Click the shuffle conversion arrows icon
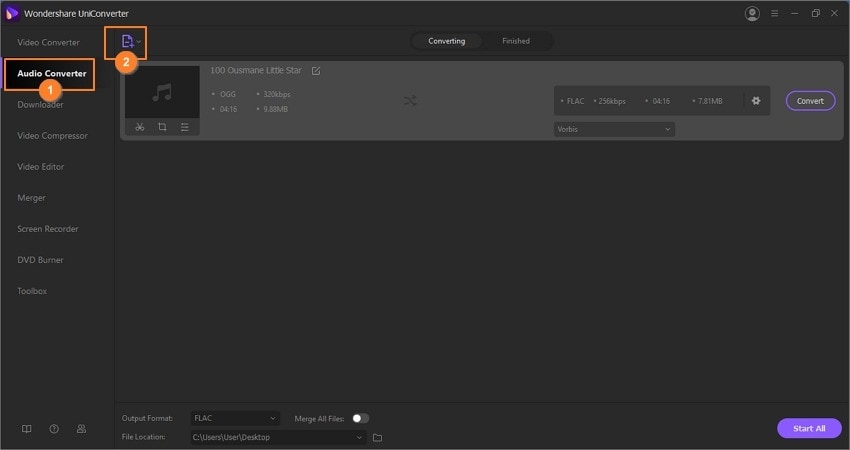Image resolution: width=850 pixels, height=450 pixels. (x=410, y=101)
